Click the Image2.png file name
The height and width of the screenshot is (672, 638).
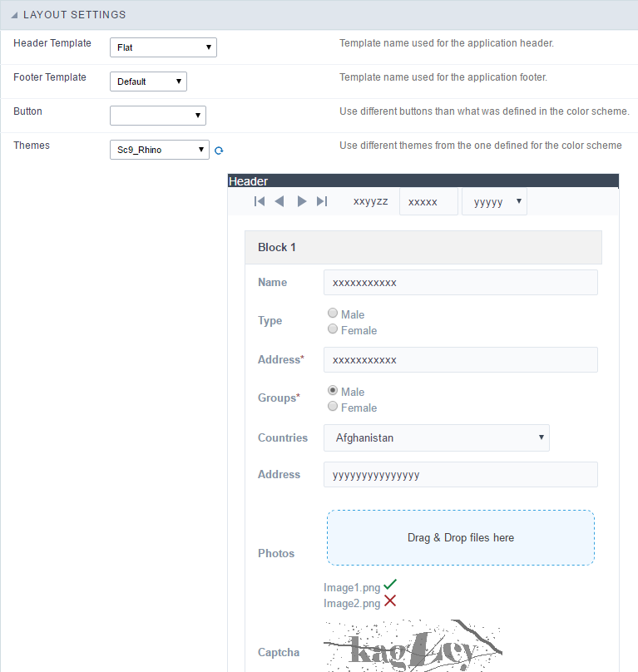[352, 604]
